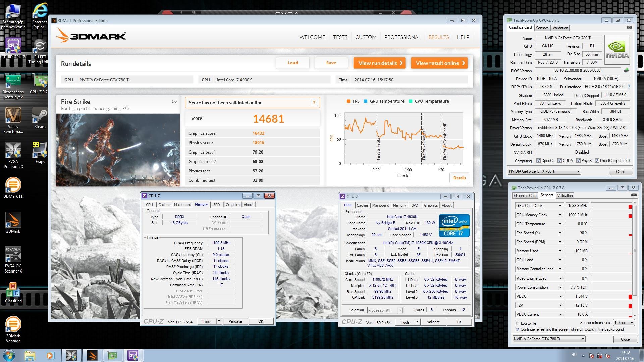Enable Log to file checkbox
Screen dimensions: 644x362
(x=518, y=323)
